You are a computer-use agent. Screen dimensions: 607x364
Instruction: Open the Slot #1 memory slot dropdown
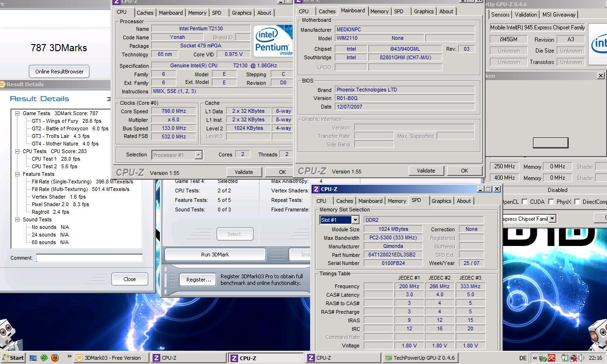pos(355,220)
